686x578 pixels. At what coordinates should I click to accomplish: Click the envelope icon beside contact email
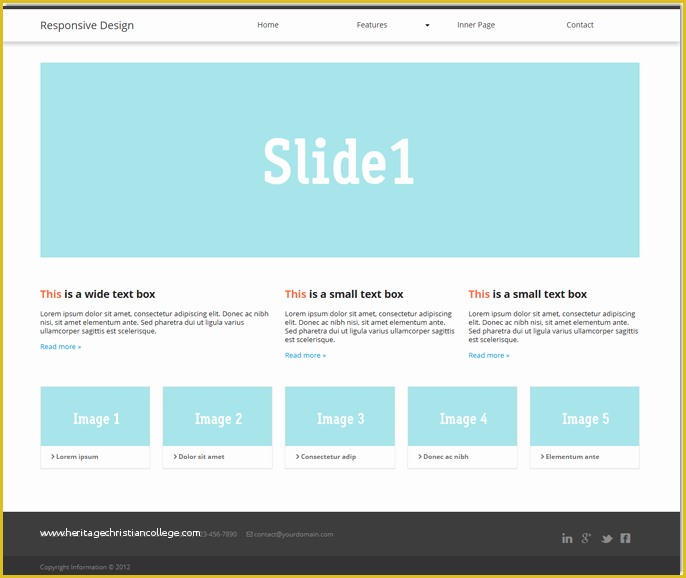pos(249,534)
